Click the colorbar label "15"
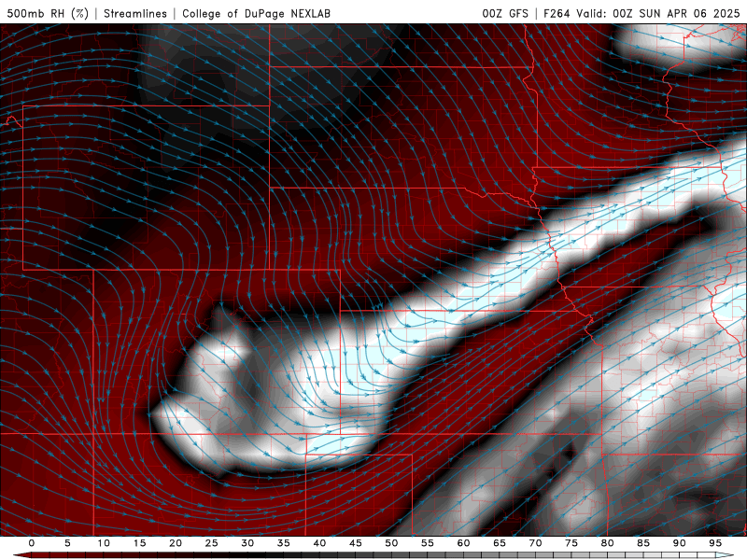Image resolution: width=747 pixels, height=560 pixels. 139,543
